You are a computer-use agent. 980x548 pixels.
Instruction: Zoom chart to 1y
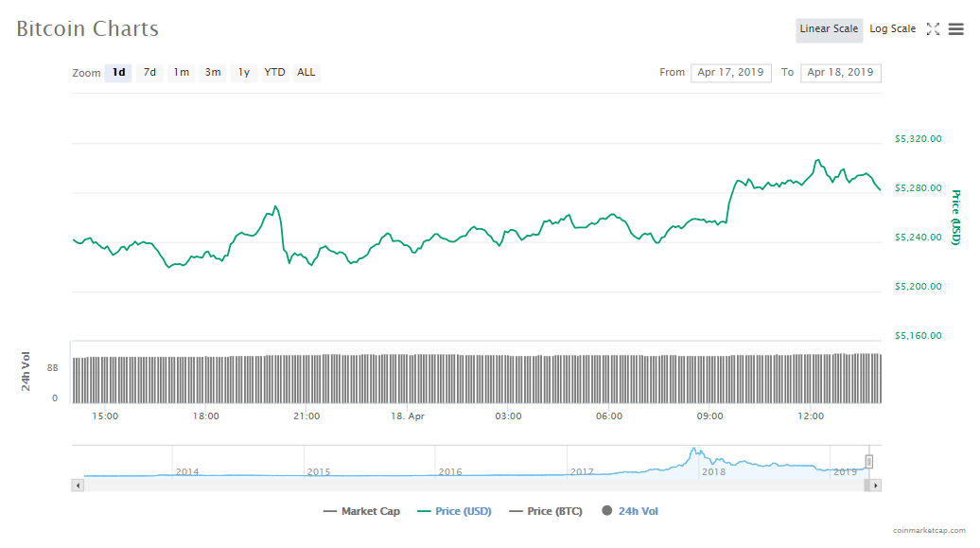(244, 73)
